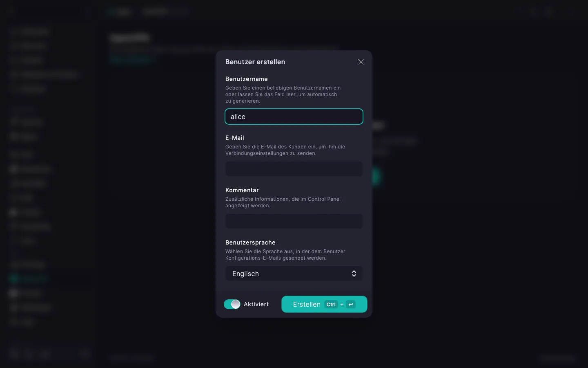Click the Erstellen button

click(324, 304)
